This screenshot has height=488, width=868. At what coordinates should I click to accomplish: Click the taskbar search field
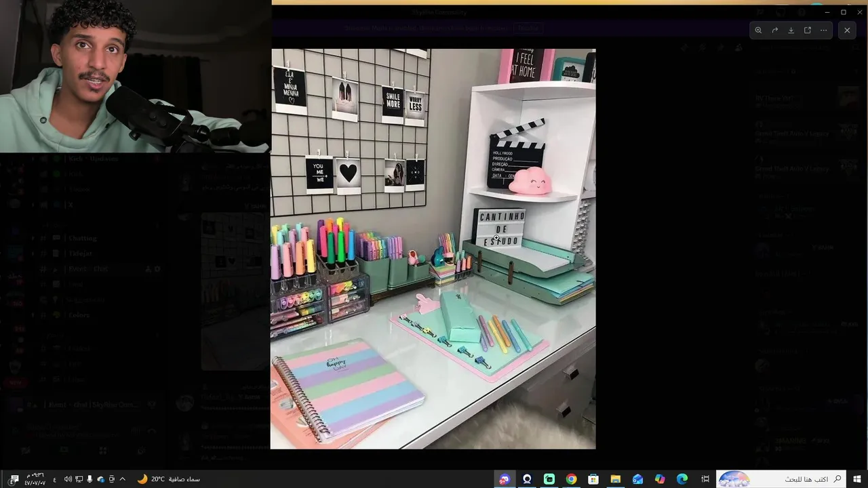(781, 479)
